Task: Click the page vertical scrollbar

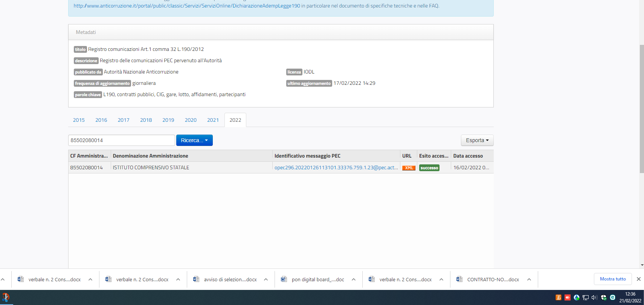Action: point(642,109)
